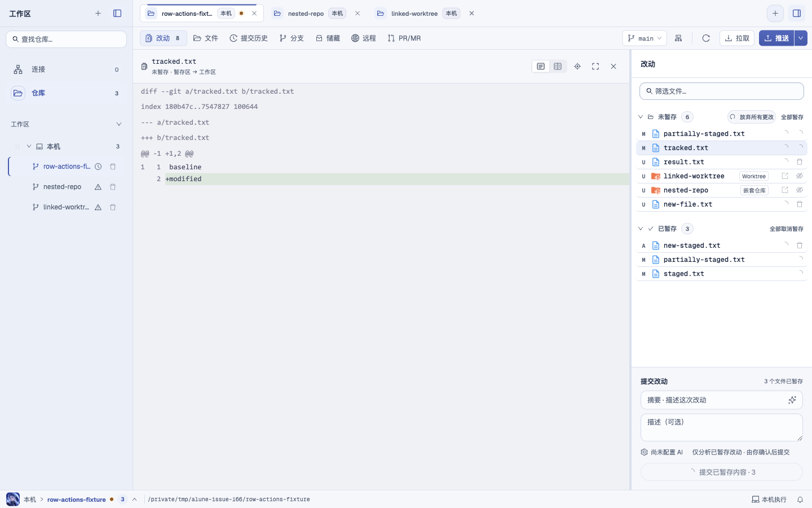Click the warning icon next to nested-repo
This screenshot has width=812, height=508.
pyautogui.click(x=98, y=187)
